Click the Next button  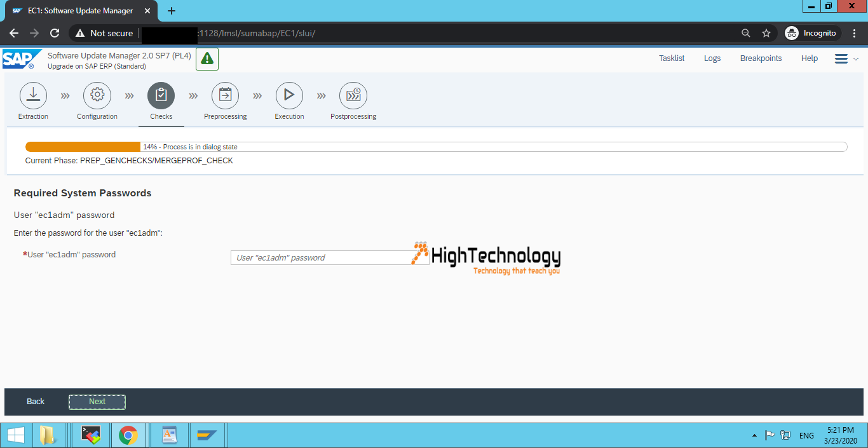click(x=97, y=402)
